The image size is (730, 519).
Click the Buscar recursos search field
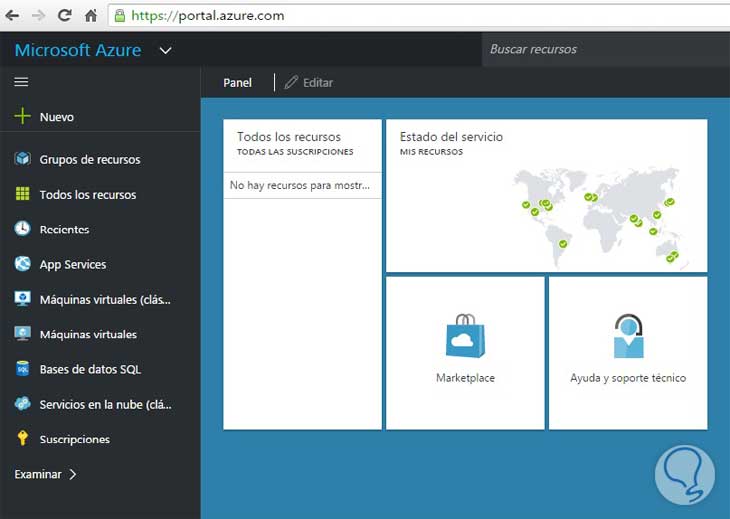[606, 49]
